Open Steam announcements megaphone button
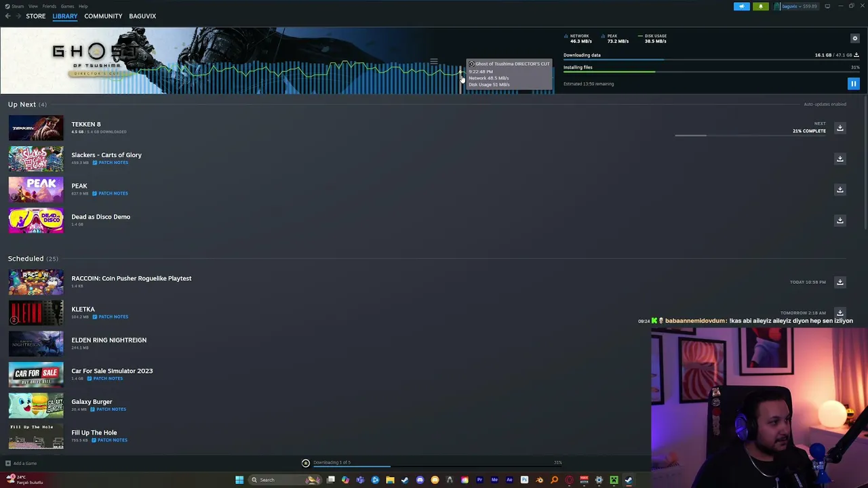Image resolution: width=868 pixels, height=488 pixels. pos(742,6)
